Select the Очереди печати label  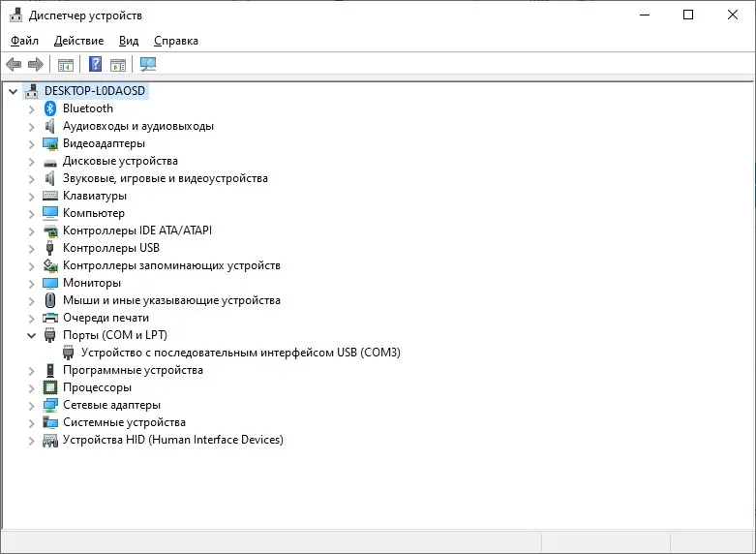pyautogui.click(x=106, y=318)
